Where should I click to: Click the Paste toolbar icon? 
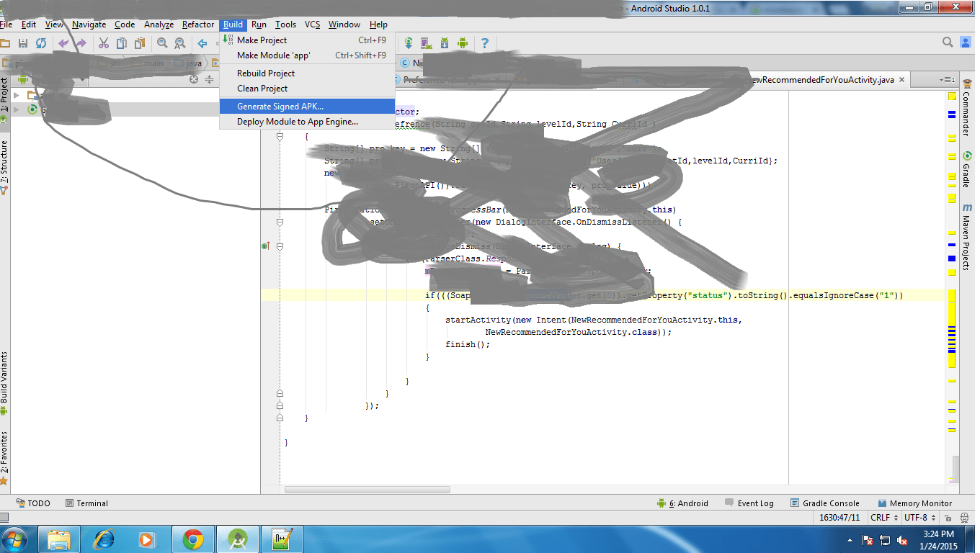click(140, 43)
